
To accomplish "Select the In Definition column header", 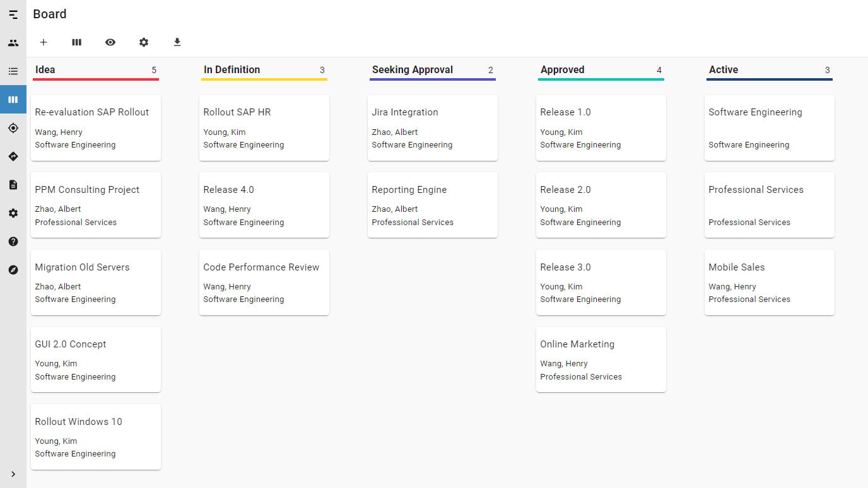I will pos(232,70).
